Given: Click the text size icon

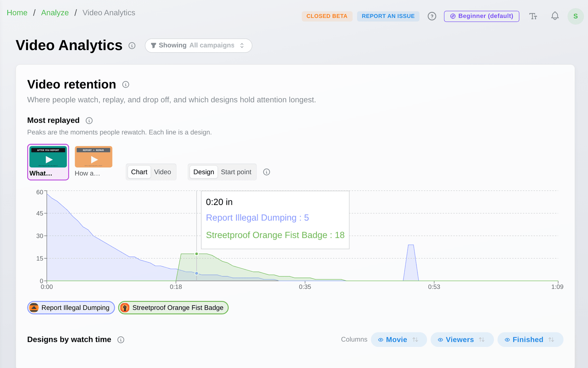Looking at the screenshot, I should click(533, 16).
